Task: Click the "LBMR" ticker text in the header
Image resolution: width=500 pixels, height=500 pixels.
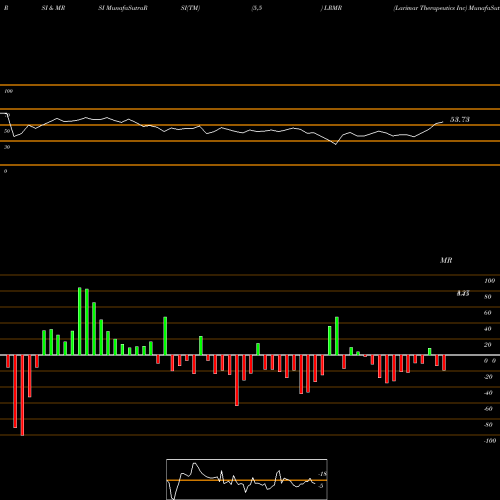Action: pyautogui.click(x=333, y=8)
